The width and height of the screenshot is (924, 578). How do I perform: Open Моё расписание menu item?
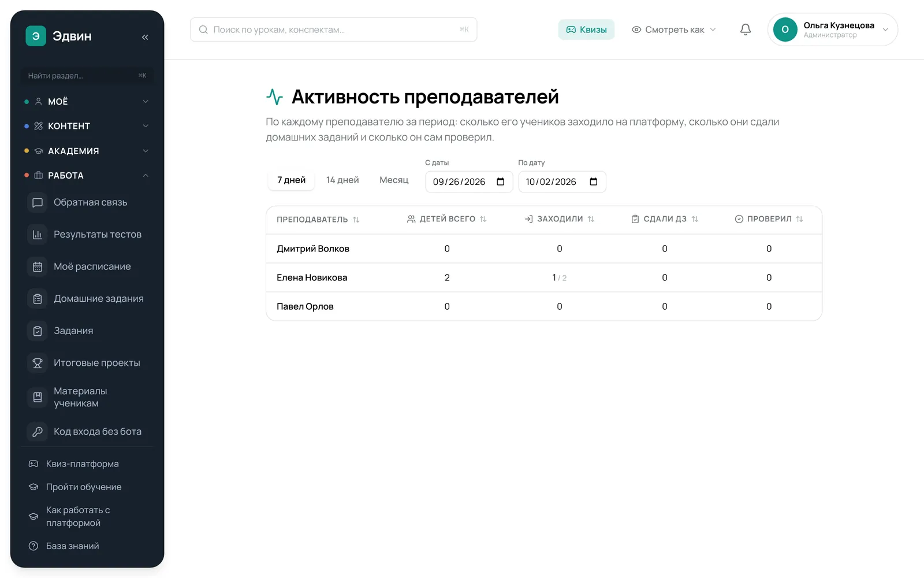click(87, 267)
